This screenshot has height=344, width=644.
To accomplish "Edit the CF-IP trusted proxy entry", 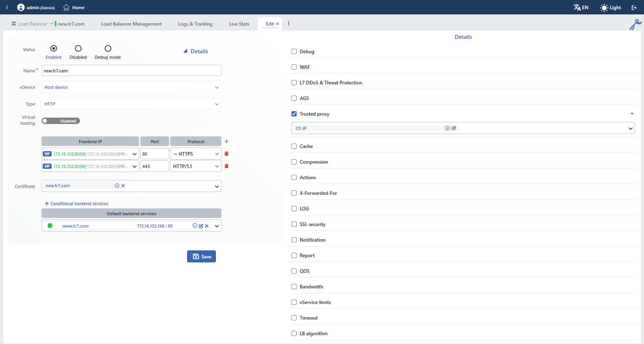I will pos(454,128).
